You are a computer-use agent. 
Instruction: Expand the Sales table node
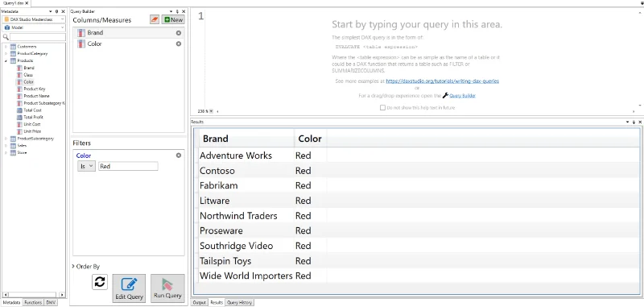click(x=6, y=146)
